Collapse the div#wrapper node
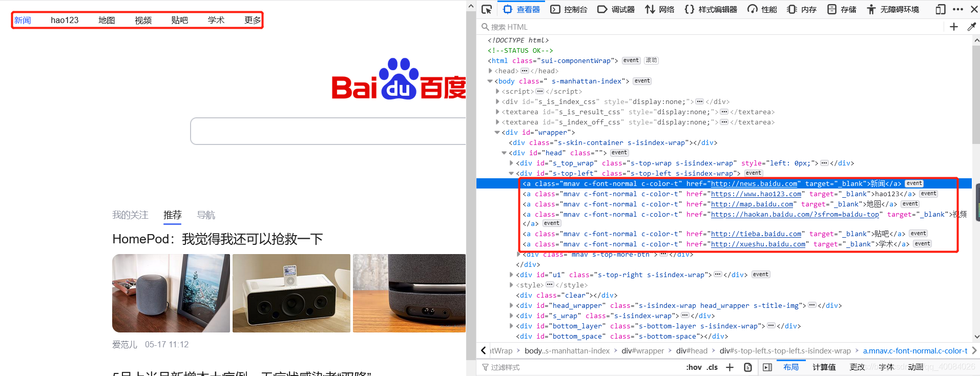Viewport: 980px width, 376px height. click(497, 132)
